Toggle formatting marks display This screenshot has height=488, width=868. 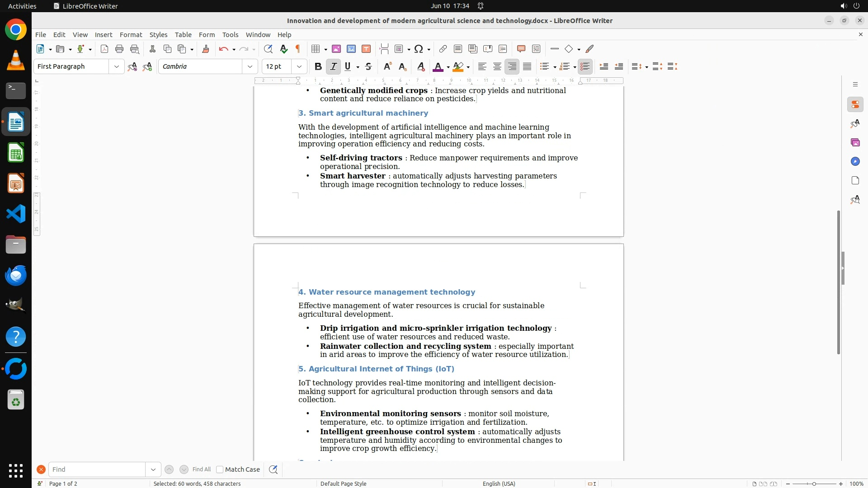tap(298, 49)
